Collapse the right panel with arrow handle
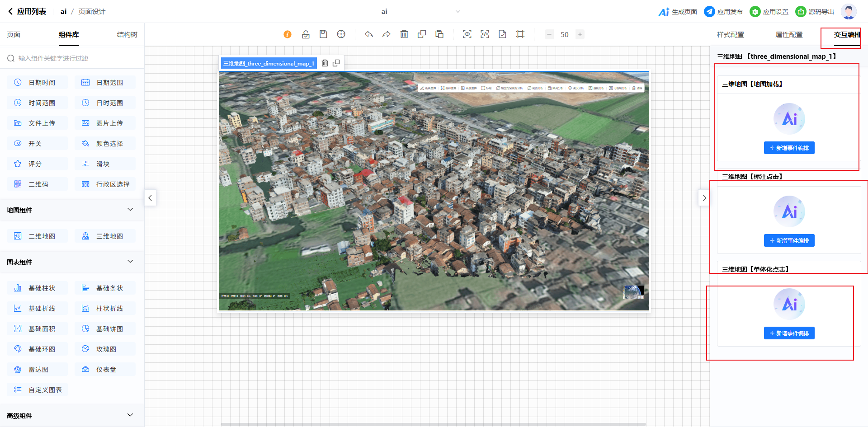The image size is (868, 427). pyautogui.click(x=704, y=198)
